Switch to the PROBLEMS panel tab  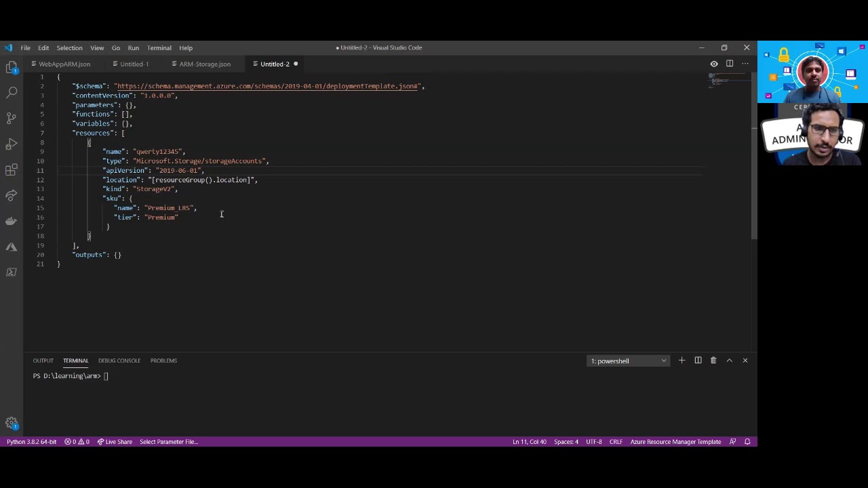[163, 361]
